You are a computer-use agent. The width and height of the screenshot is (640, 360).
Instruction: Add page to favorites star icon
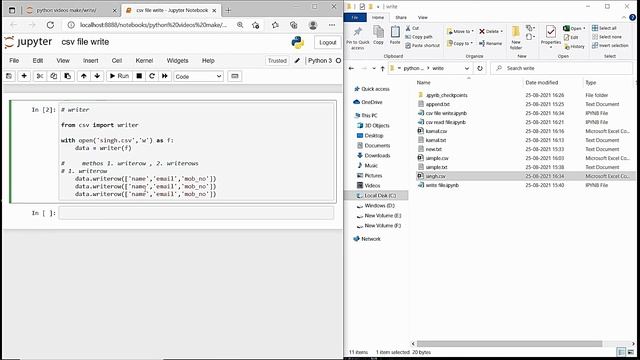pyautogui.click(x=256, y=25)
